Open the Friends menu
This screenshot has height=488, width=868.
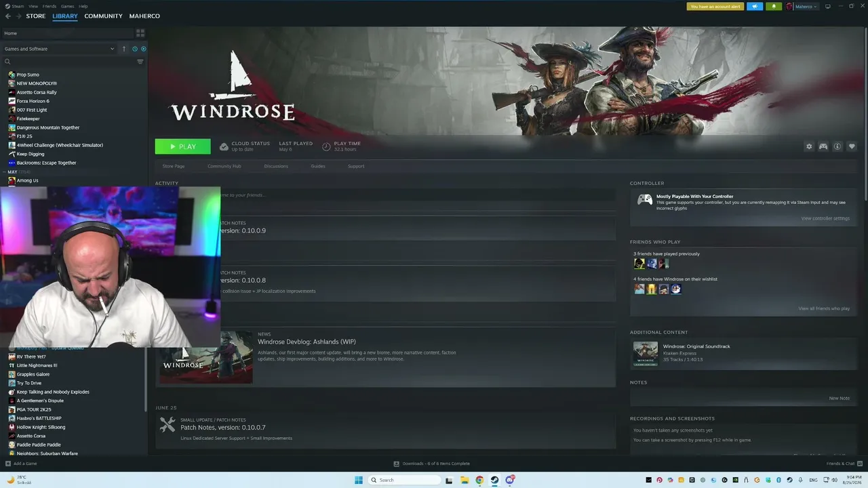tap(50, 6)
